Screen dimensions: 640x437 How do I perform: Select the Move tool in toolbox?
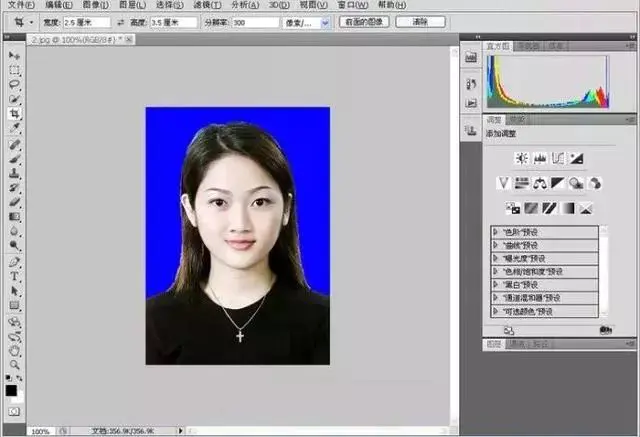tap(14, 55)
